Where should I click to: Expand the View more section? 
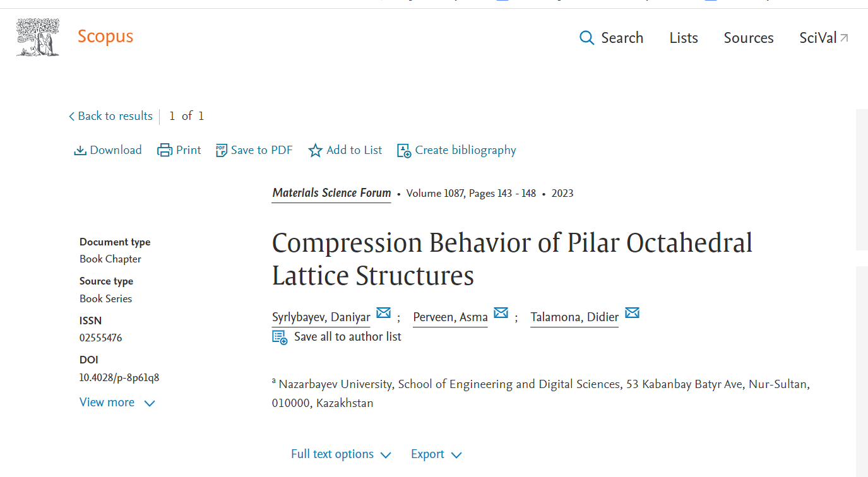point(117,403)
